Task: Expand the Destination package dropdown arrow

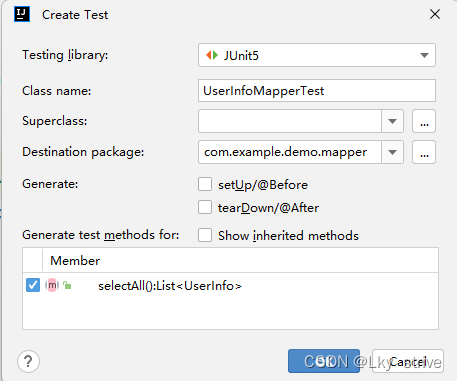Action: click(393, 152)
